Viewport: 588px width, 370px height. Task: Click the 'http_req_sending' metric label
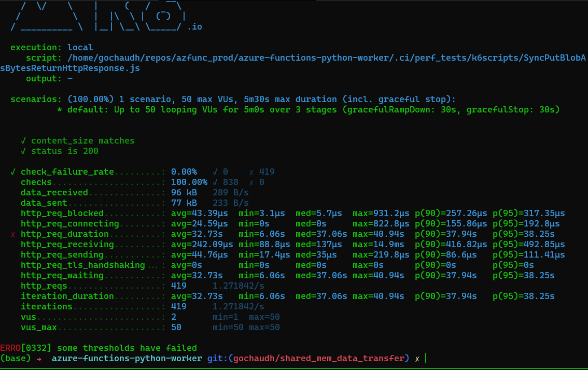pos(62,255)
